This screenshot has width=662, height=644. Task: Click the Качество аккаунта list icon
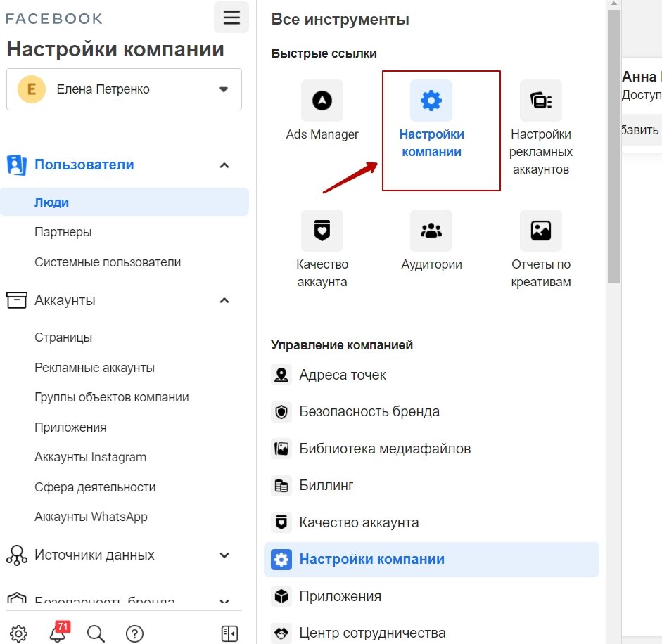[281, 522]
